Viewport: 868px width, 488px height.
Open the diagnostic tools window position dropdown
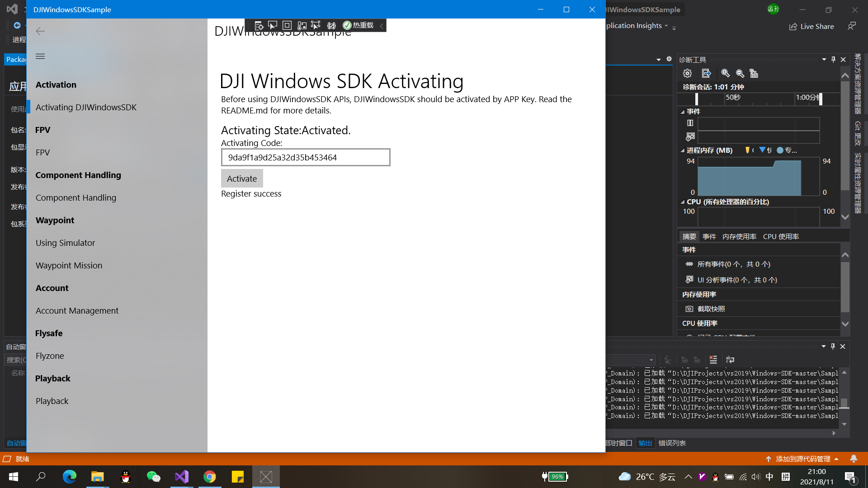point(824,59)
